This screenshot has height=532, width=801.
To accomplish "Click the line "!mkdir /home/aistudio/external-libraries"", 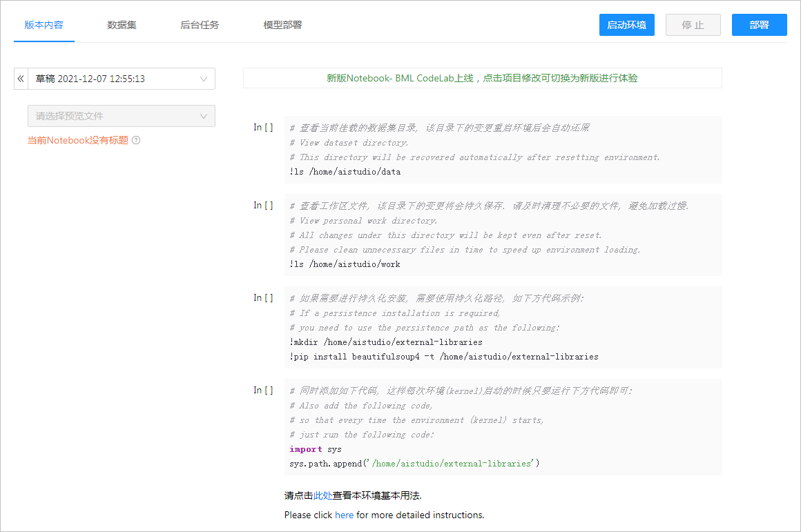I will pyautogui.click(x=386, y=342).
